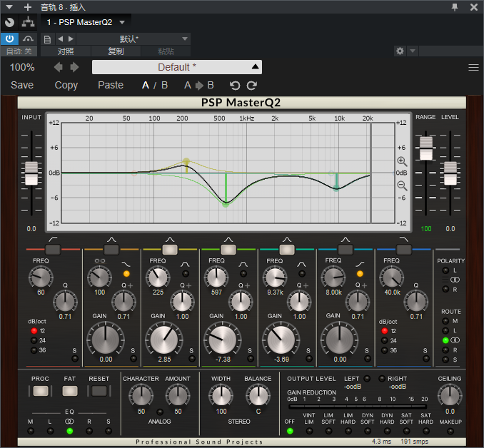Switch to A in A / B compare

(x=146, y=85)
